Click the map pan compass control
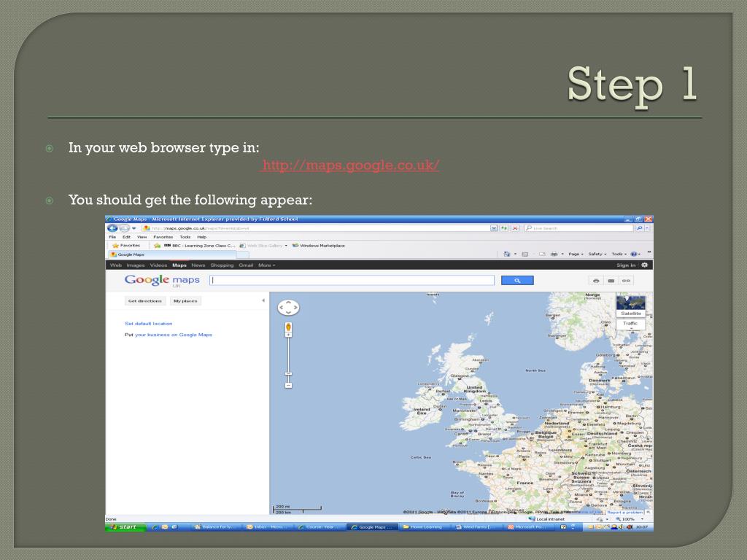747x560 pixels. click(288, 308)
